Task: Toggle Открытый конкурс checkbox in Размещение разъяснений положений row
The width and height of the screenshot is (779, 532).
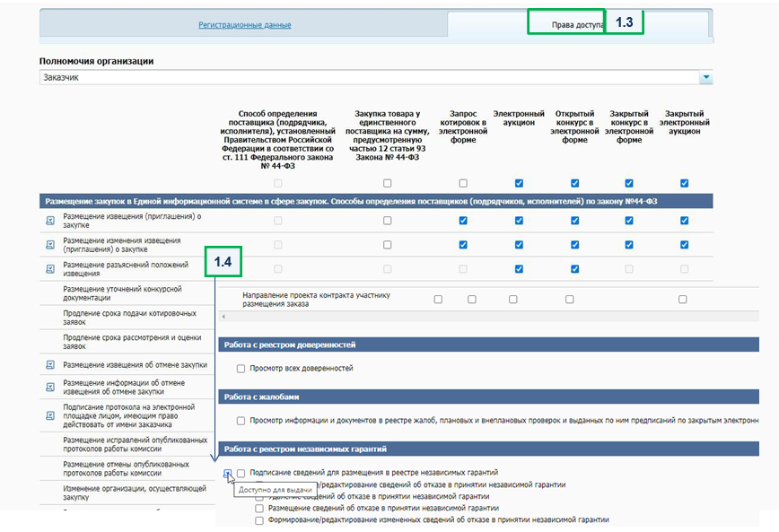Action: [574, 269]
